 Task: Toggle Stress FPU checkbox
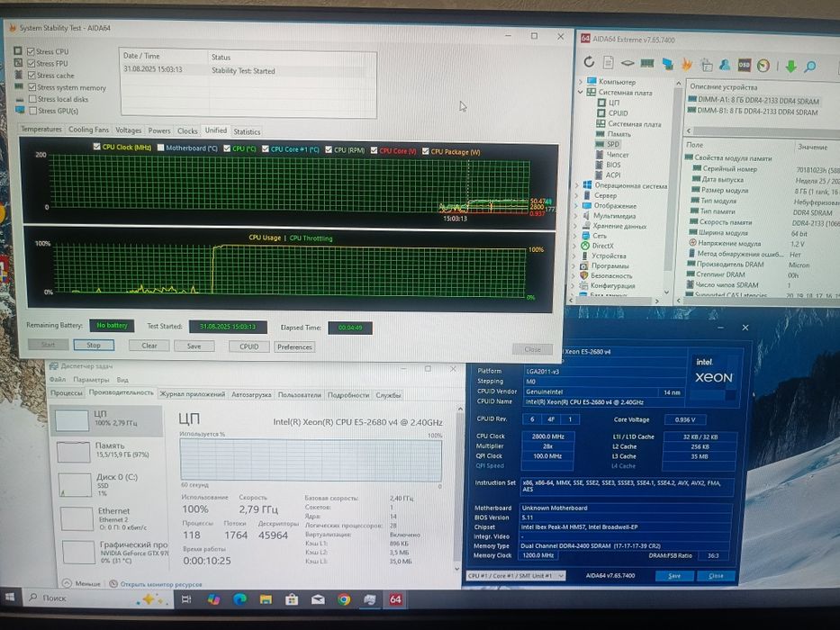[32, 63]
